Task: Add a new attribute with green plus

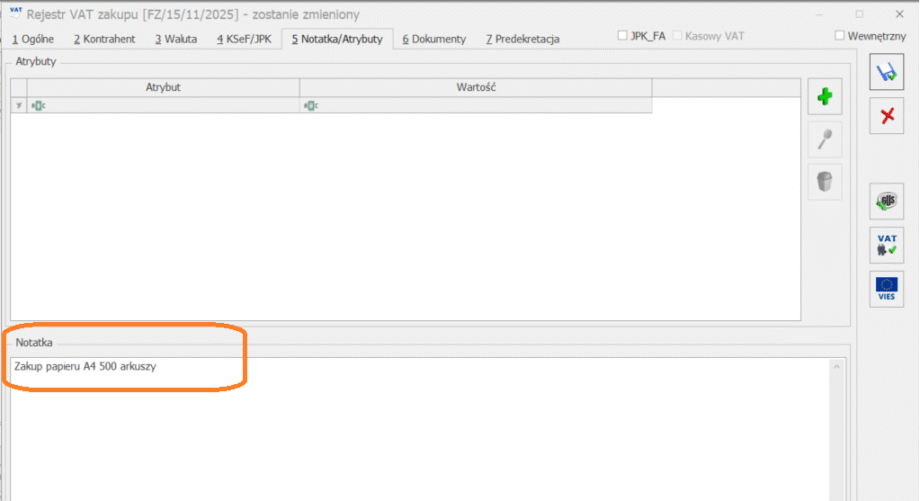Action: pos(825,97)
